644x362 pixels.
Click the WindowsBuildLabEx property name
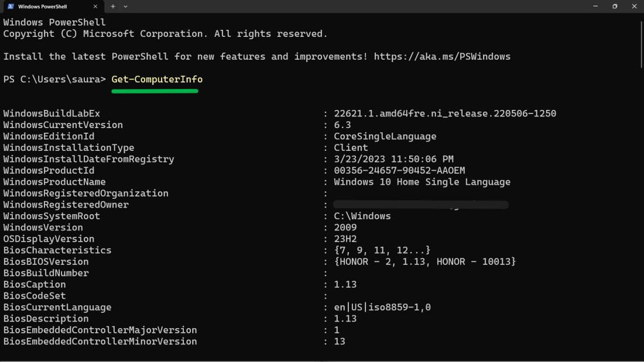(52, 113)
